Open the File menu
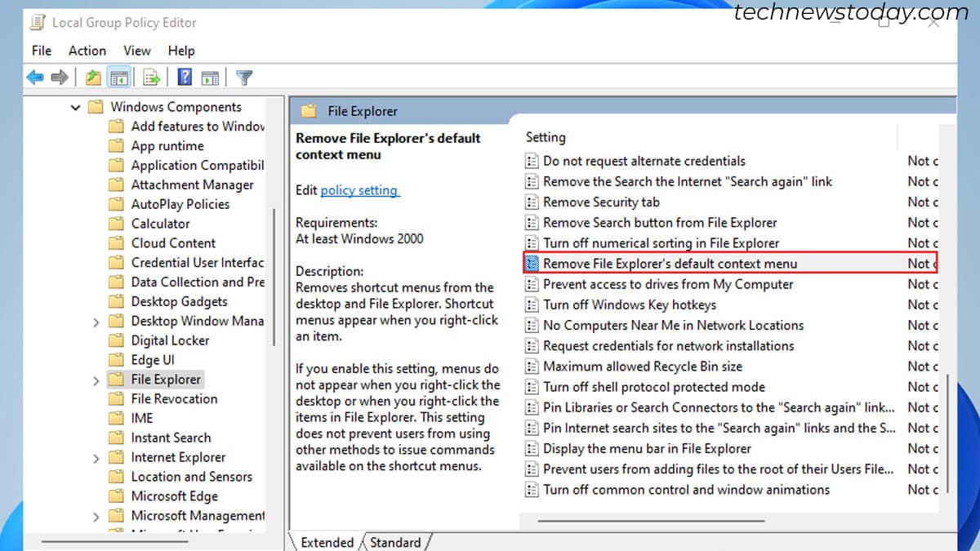This screenshot has width=980, height=551. [42, 51]
